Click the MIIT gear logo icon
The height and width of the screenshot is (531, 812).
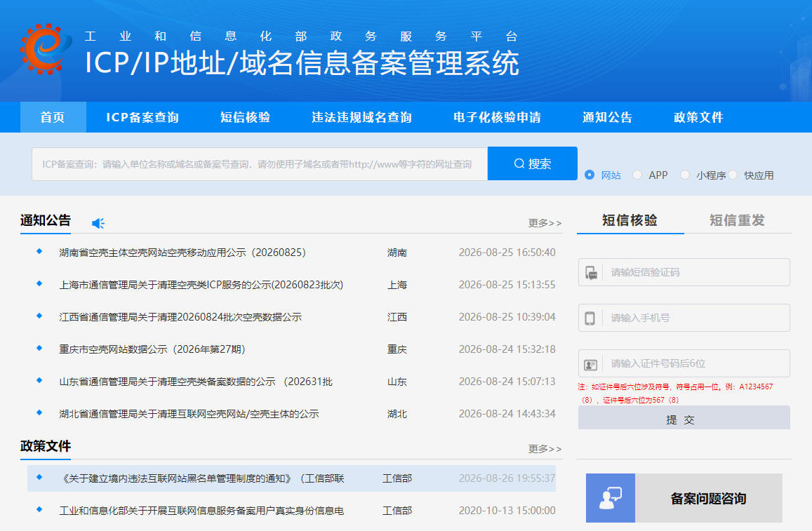click(46, 48)
